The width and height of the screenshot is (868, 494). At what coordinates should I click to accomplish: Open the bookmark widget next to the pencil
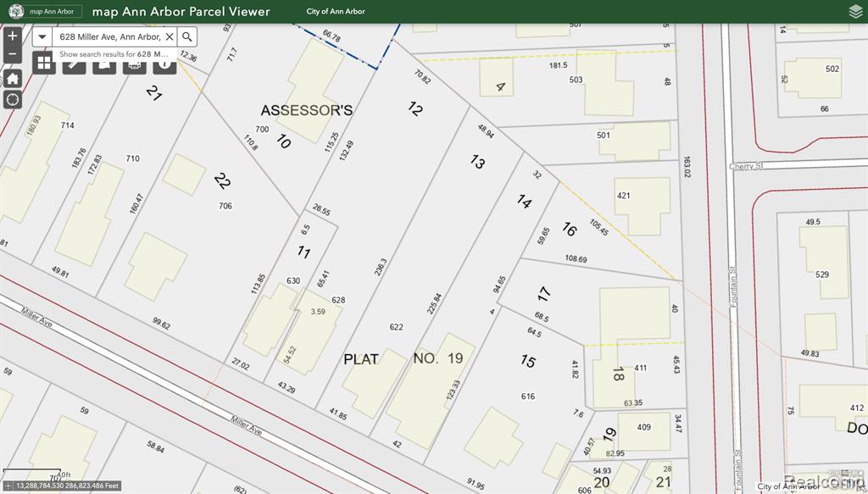(x=104, y=66)
